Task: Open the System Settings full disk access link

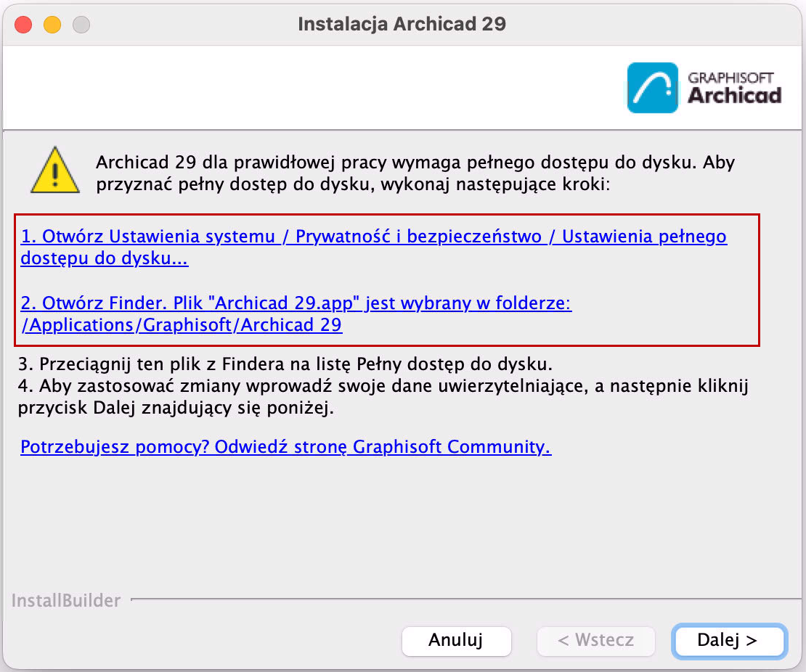Action: (374, 247)
